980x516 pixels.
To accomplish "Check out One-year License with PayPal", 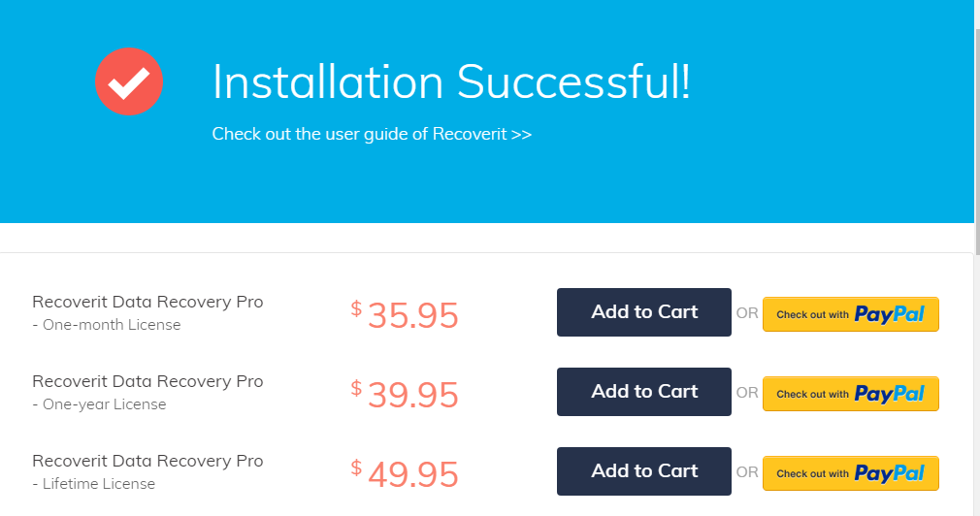I will coord(850,394).
